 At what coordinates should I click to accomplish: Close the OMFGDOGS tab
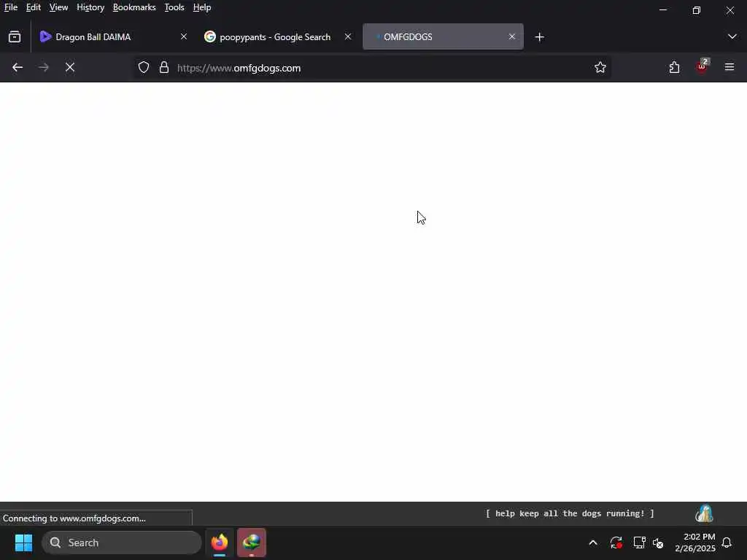(x=511, y=36)
